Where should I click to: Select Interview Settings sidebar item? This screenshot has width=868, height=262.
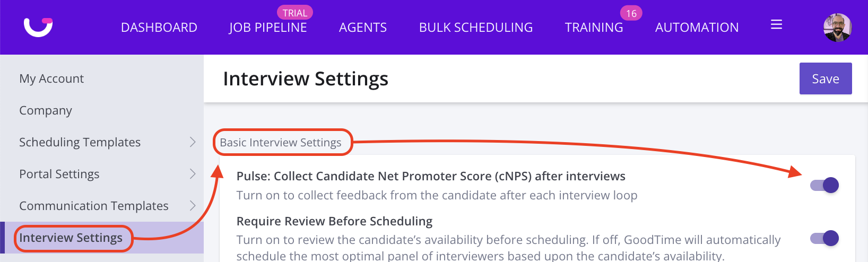[71, 238]
